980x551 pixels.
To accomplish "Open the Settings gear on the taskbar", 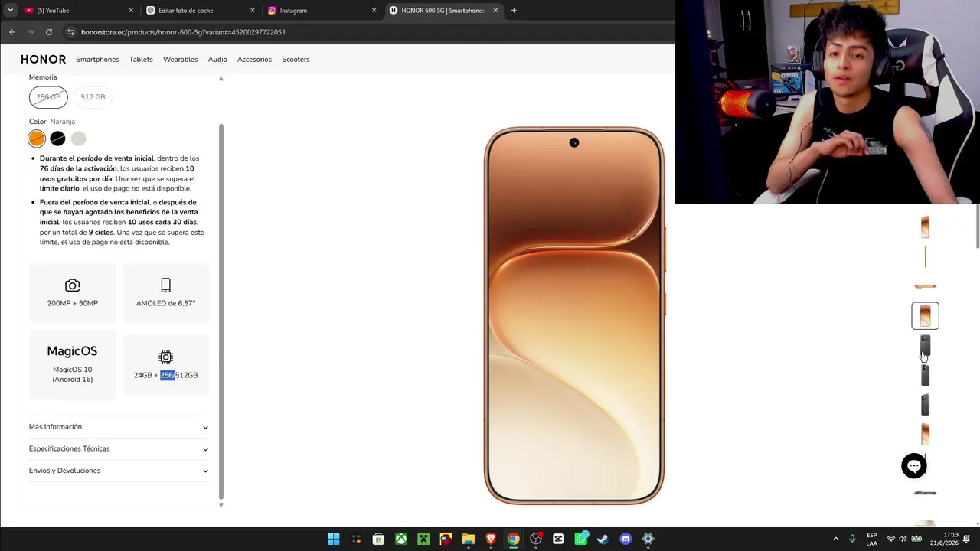I will (x=648, y=539).
